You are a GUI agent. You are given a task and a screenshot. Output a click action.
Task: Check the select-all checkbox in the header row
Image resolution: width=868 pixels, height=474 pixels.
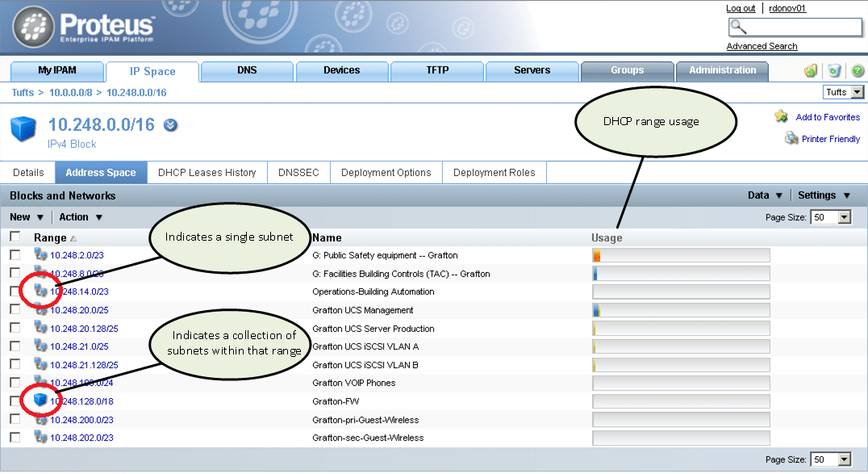(x=14, y=235)
